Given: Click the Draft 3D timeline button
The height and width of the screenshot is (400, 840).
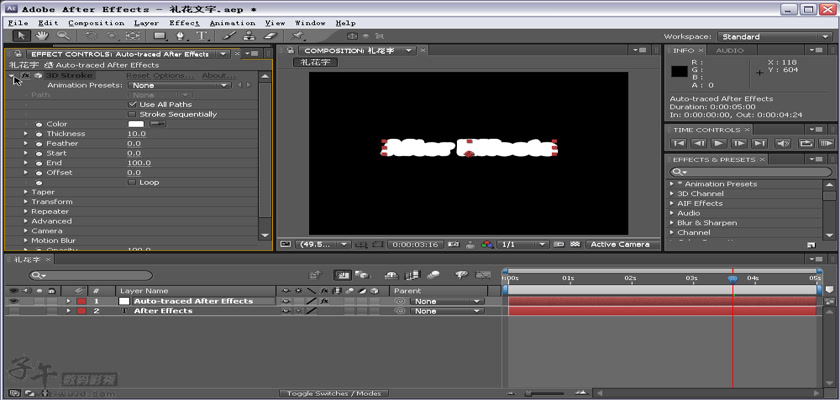Looking at the screenshot, I should 362,275.
